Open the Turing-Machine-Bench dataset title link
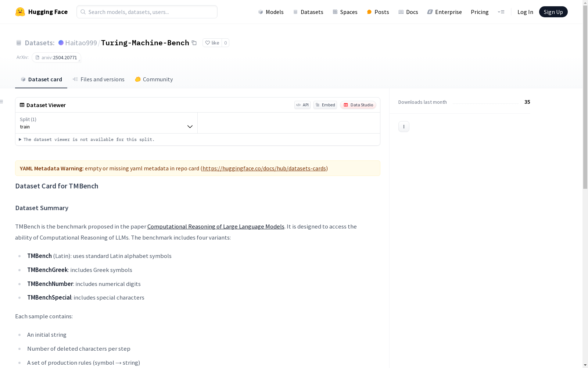This screenshot has height=368, width=588. (145, 43)
